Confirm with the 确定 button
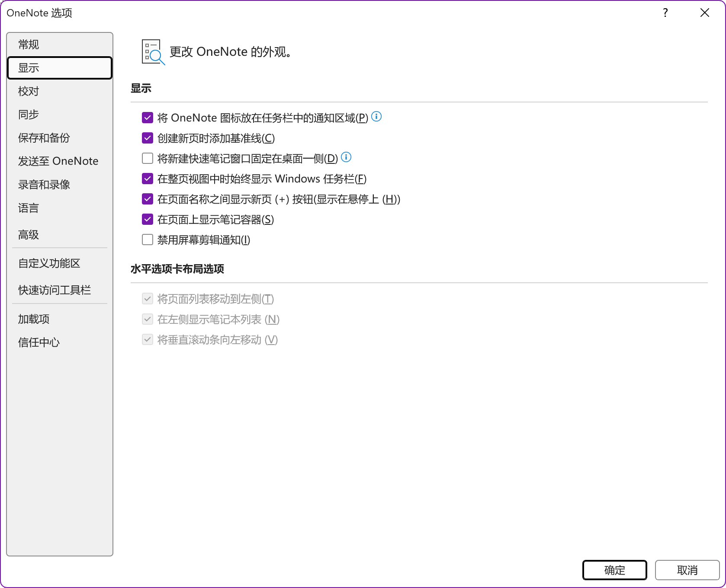726x588 pixels. [615, 570]
